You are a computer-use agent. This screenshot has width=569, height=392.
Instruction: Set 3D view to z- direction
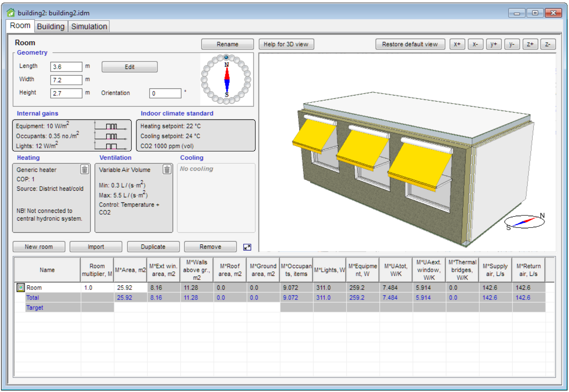pos(548,44)
